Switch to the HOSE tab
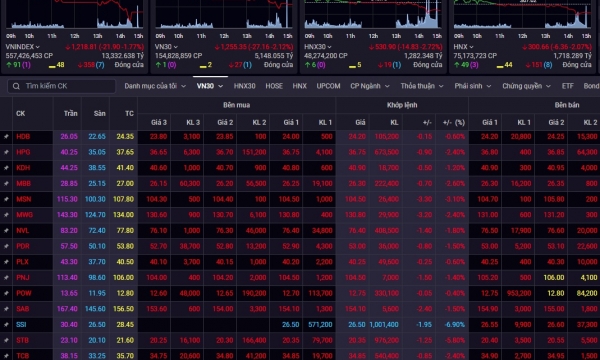This screenshot has height=360, width=600. [x=274, y=86]
